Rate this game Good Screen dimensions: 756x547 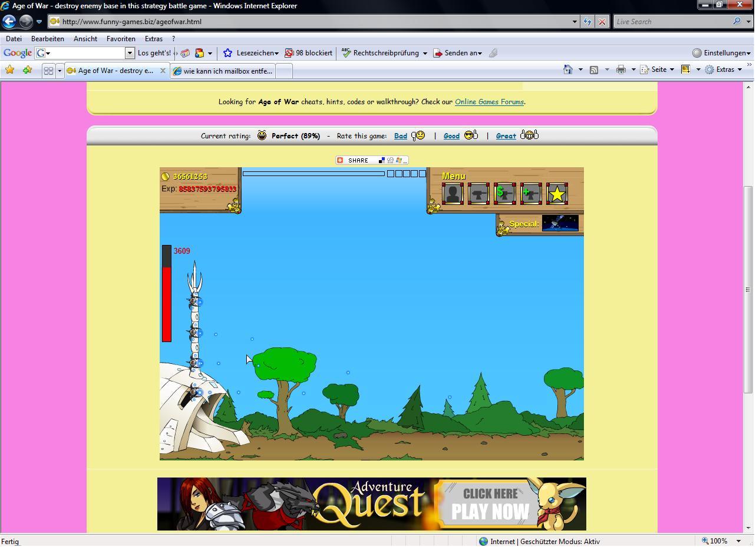(x=451, y=136)
